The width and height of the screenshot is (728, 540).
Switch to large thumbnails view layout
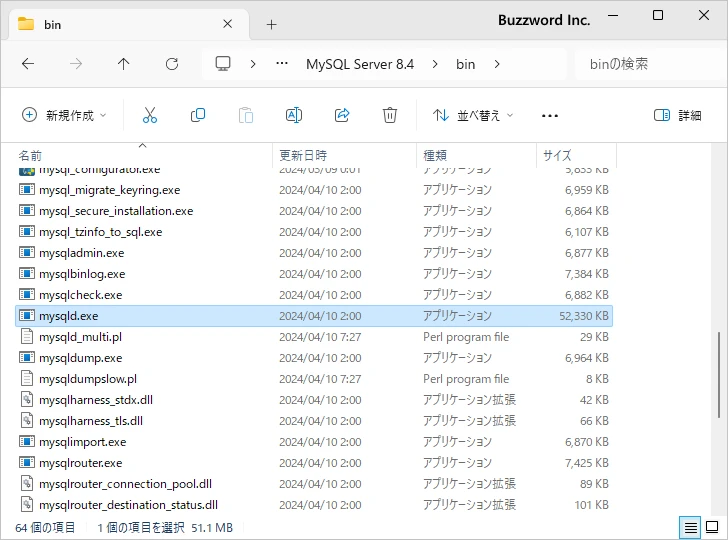[x=712, y=526]
